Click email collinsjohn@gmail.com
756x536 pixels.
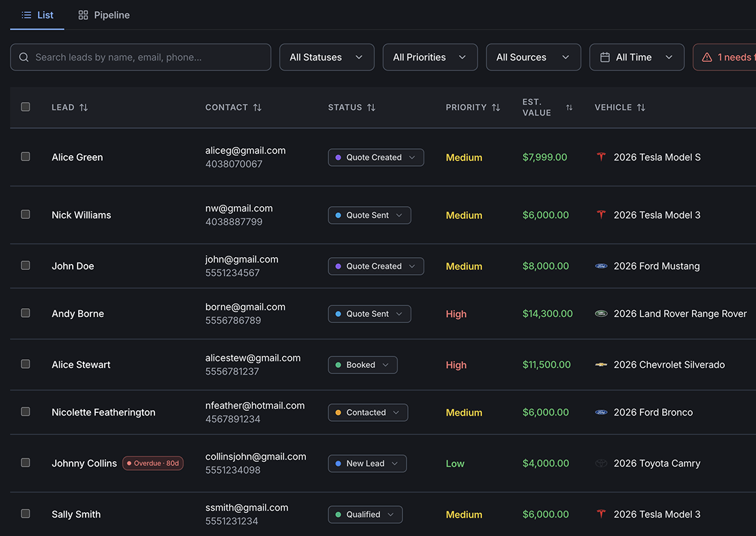coord(256,457)
